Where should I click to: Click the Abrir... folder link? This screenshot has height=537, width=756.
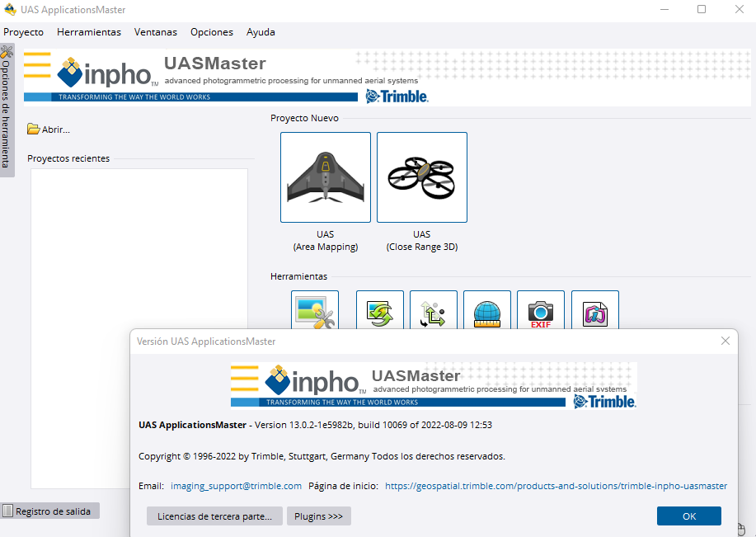pyautogui.click(x=48, y=130)
